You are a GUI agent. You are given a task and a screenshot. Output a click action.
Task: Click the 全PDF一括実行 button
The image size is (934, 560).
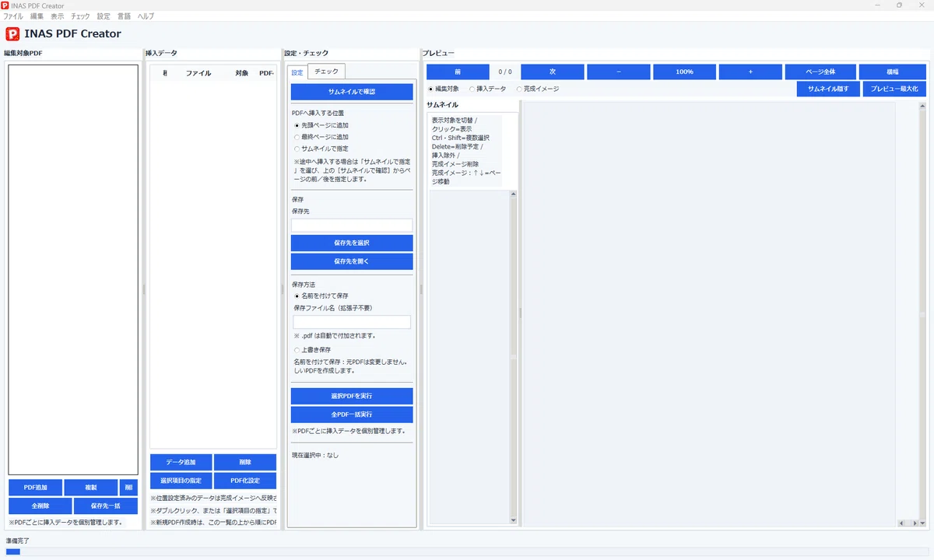tap(352, 415)
